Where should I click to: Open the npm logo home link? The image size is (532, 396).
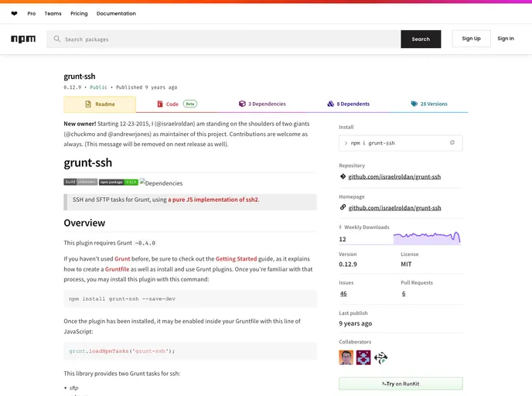click(x=23, y=39)
